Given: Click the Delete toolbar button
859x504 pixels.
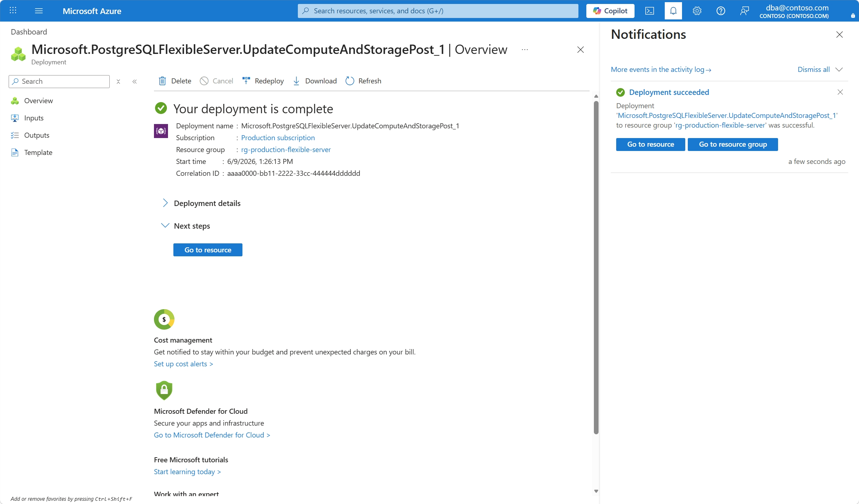Looking at the screenshot, I should [175, 81].
